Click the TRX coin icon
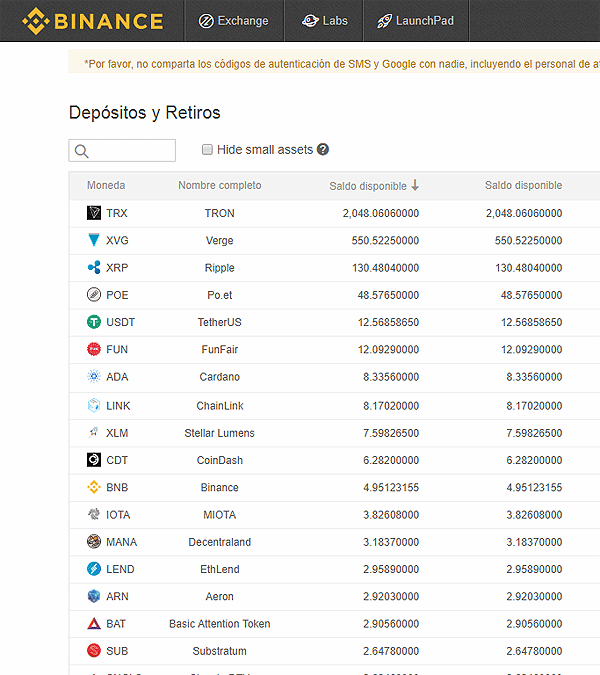The height and width of the screenshot is (675, 600). (94, 213)
